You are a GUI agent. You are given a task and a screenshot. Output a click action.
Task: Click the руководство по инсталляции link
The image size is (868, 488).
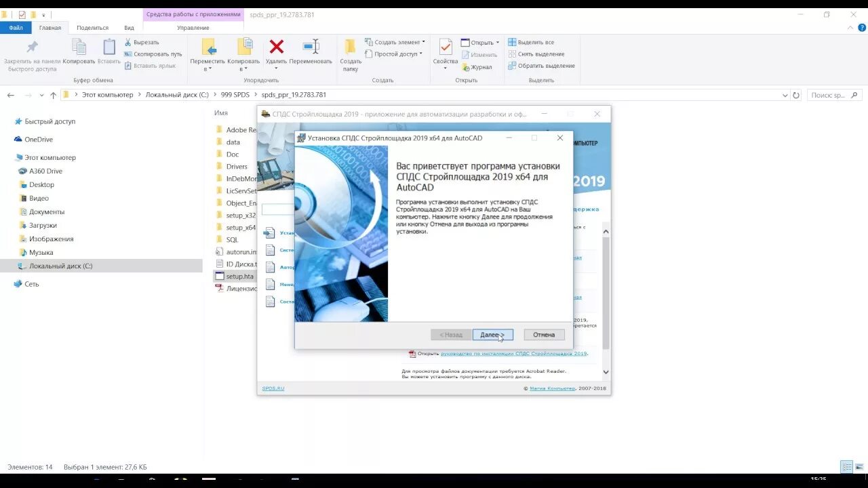pyautogui.click(x=513, y=353)
